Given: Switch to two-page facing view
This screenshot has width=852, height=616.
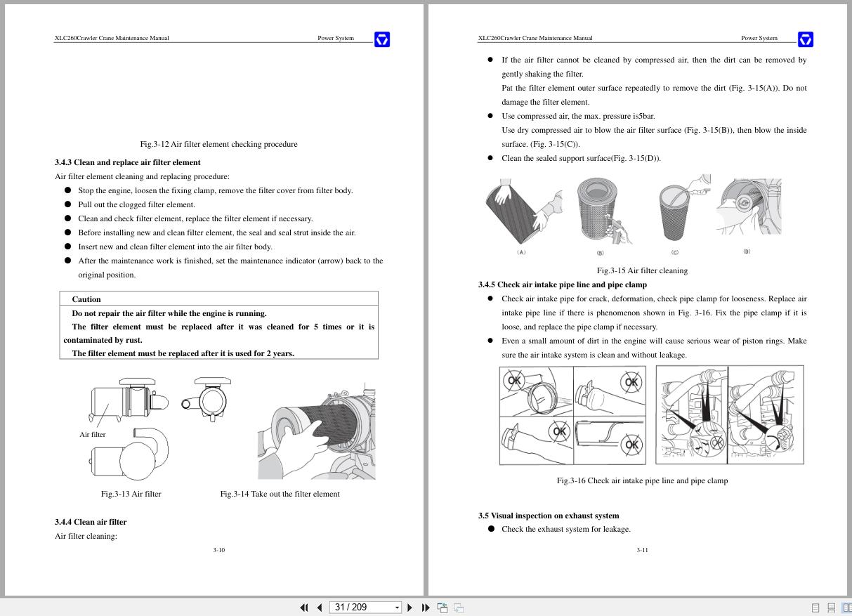Looking at the screenshot, I should 847,608.
